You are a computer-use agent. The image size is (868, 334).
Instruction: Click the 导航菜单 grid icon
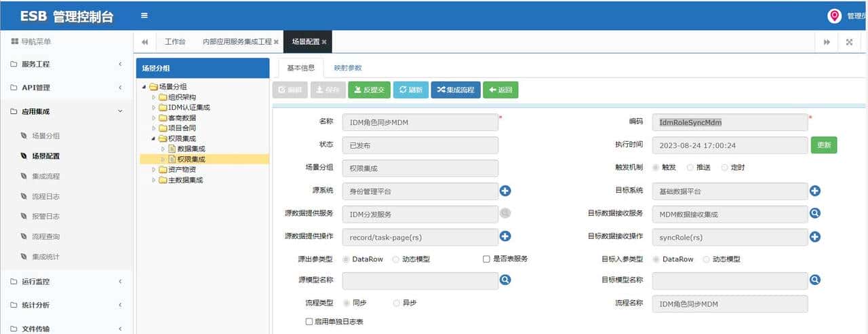click(x=14, y=42)
